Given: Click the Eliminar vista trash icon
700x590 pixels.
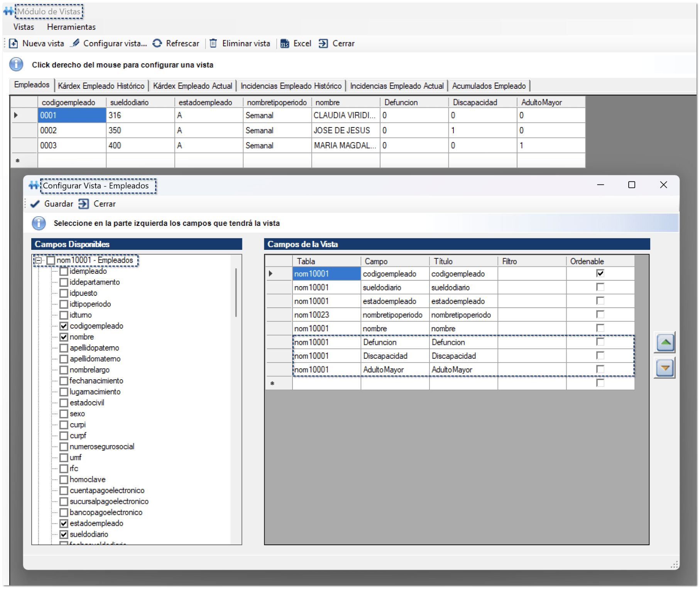Looking at the screenshot, I should coord(213,44).
